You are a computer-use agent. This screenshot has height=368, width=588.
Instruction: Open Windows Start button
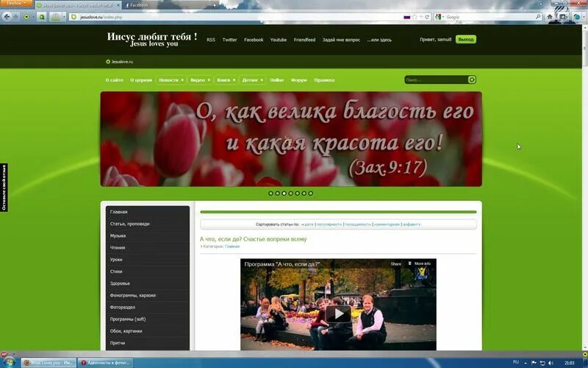coord(8,362)
